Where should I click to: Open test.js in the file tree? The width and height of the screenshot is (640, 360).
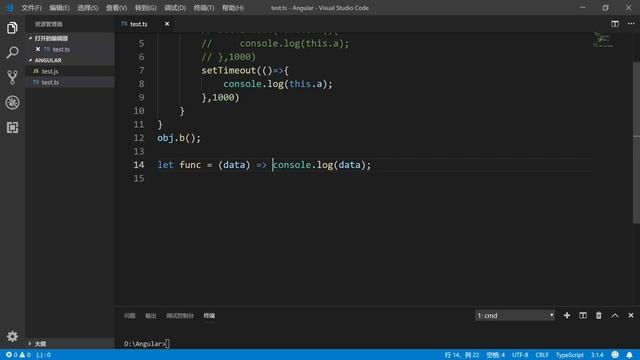(x=50, y=71)
